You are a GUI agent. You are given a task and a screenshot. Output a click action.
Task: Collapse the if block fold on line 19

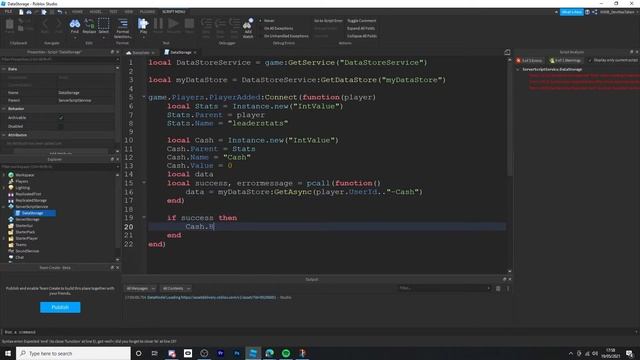point(144,218)
